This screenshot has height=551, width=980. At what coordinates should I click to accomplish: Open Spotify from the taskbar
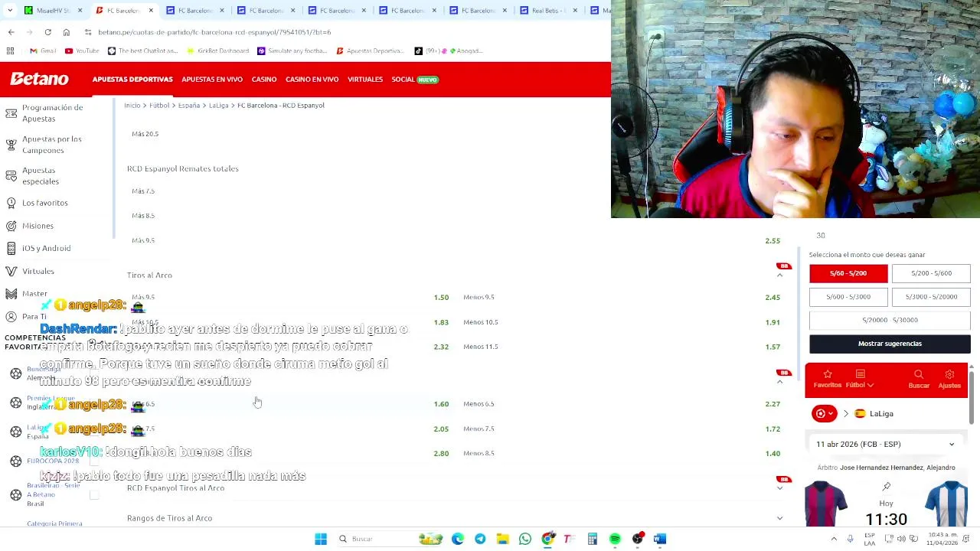[615, 539]
